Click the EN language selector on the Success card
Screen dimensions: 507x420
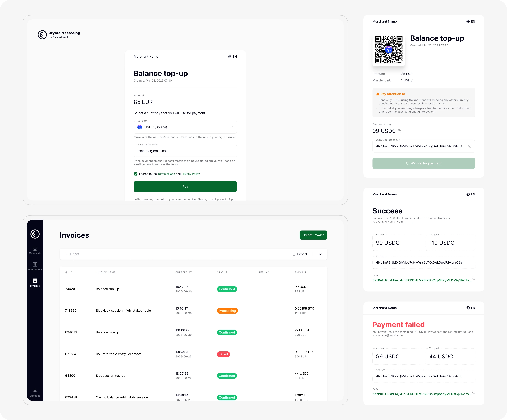(471, 194)
